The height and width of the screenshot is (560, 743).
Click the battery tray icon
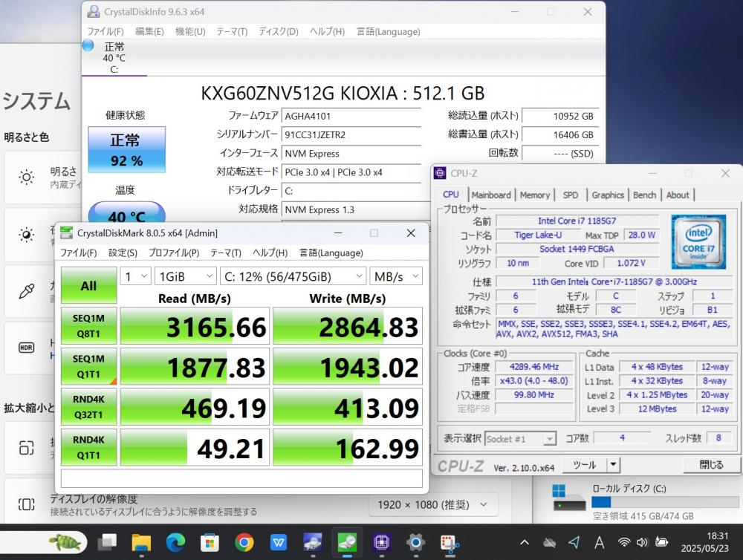coord(661,542)
